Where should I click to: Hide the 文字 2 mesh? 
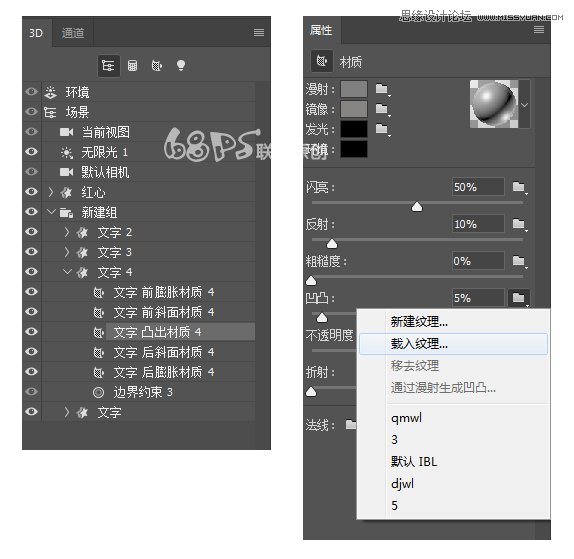32,231
